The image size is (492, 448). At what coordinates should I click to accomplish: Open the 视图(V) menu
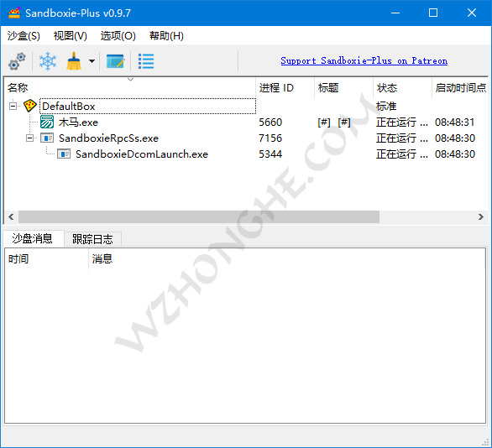click(71, 36)
